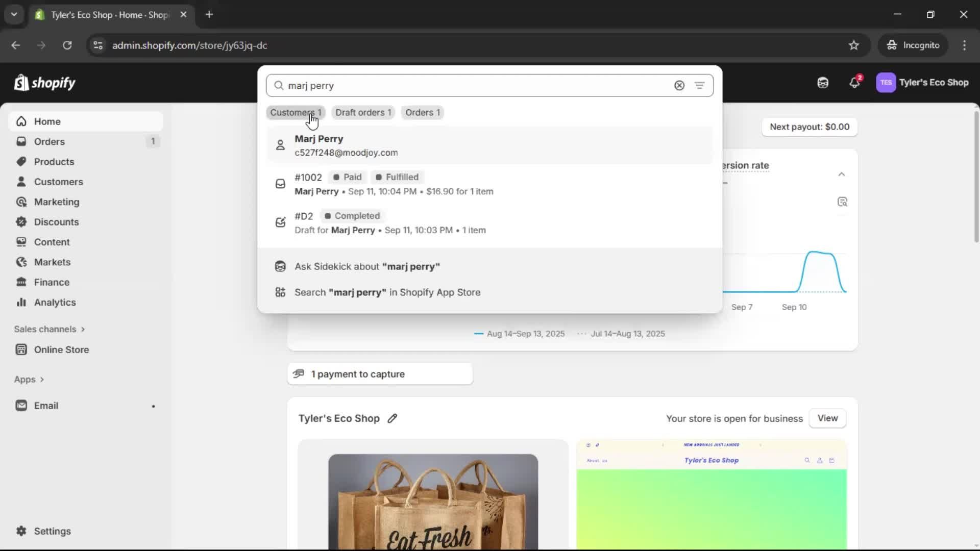
Task: Click the Customer person icon in results
Action: click(280, 145)
